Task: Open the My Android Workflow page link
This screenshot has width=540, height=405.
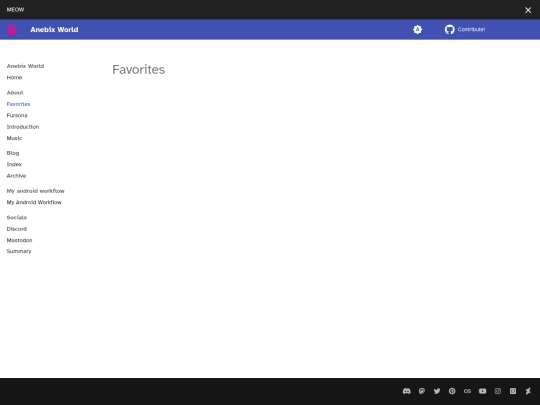Action: [x=34, y=202]
